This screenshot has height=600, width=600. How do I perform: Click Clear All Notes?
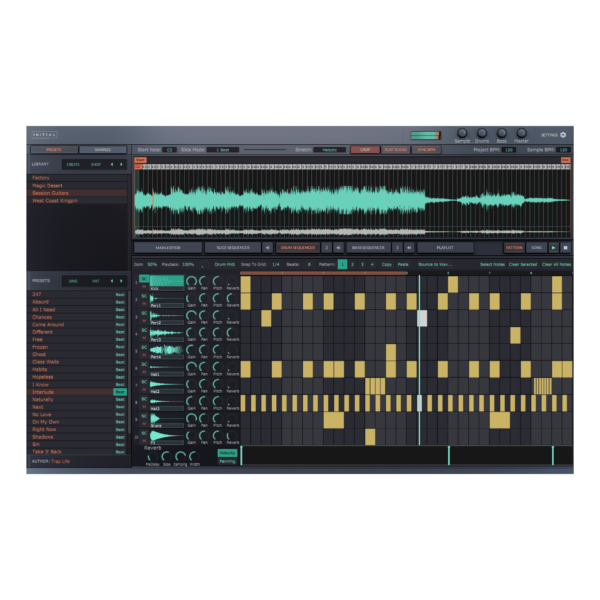pos(555,264)
